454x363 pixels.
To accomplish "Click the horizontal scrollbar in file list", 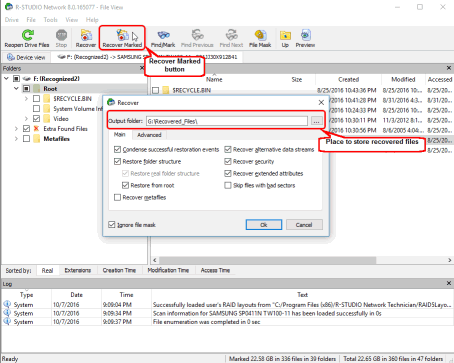I will [x=268, y=260].
